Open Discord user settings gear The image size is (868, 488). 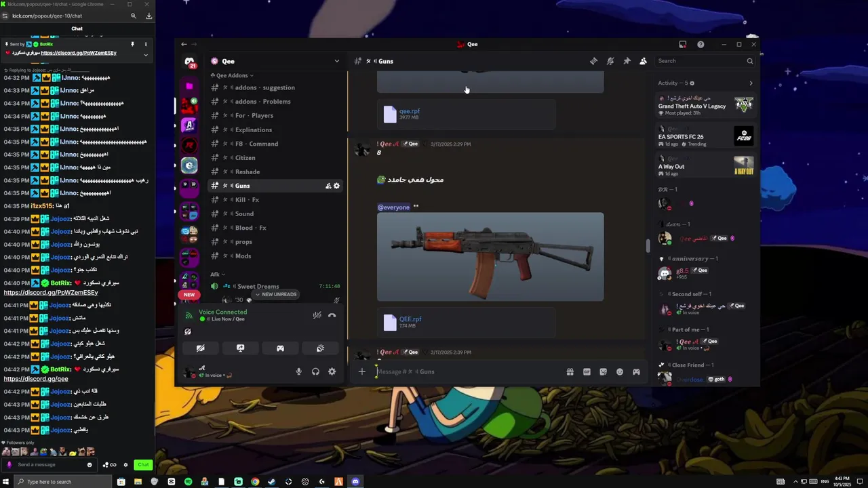(332, 371)
